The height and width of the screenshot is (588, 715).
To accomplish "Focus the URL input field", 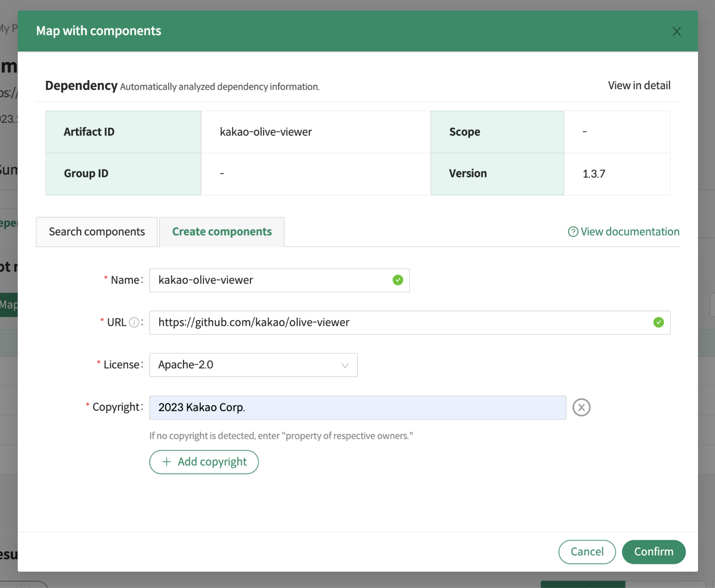I will pos(410,323).
